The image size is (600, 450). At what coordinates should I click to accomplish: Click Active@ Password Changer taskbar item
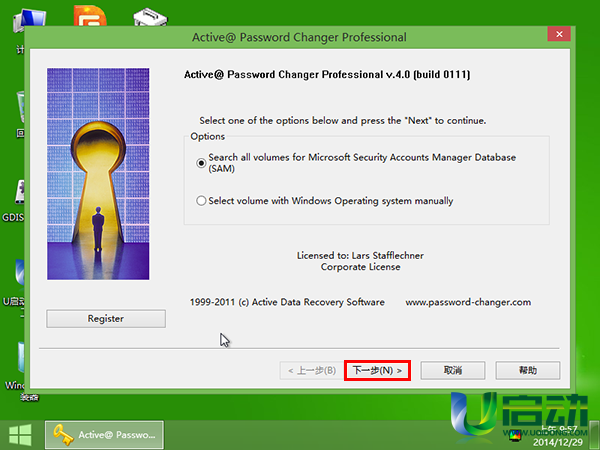pyautogui.click(x=104, y=435)
